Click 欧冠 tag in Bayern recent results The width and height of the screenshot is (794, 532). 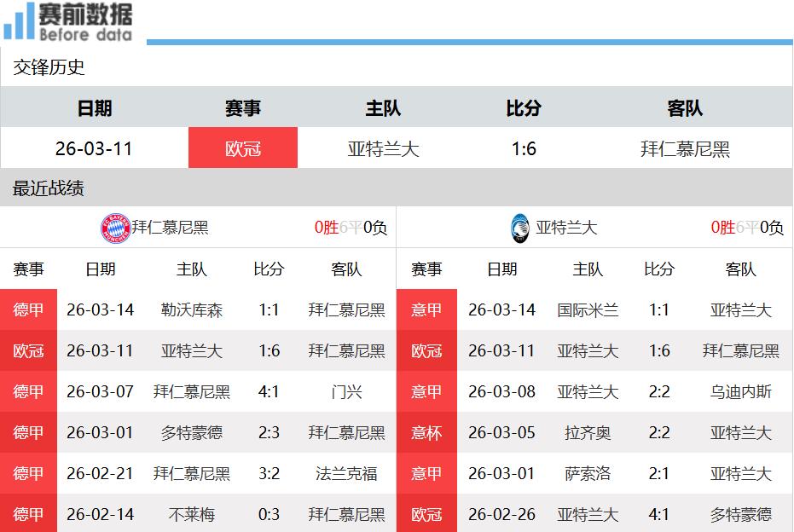pos(28,350)
